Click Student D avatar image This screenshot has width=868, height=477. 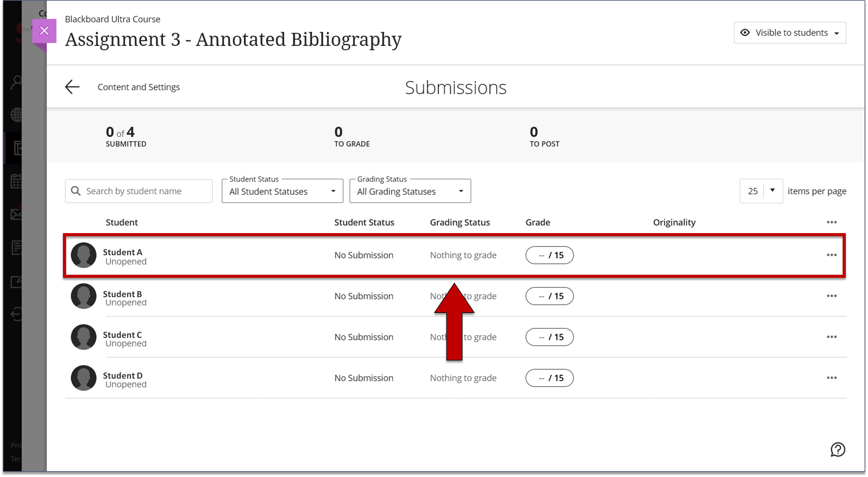pos(84,378)
